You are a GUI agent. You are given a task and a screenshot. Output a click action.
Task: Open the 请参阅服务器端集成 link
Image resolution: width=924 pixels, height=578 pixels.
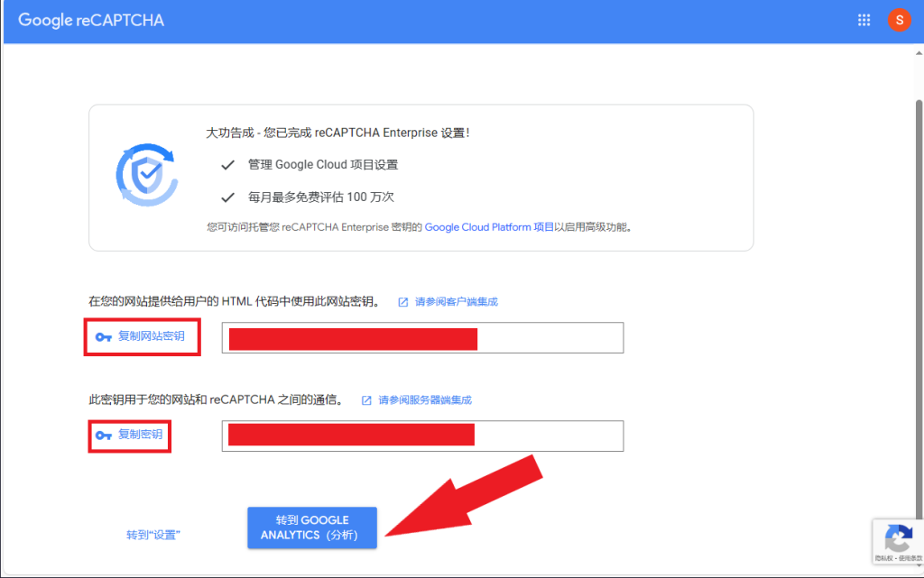click(x=425, y=400)
